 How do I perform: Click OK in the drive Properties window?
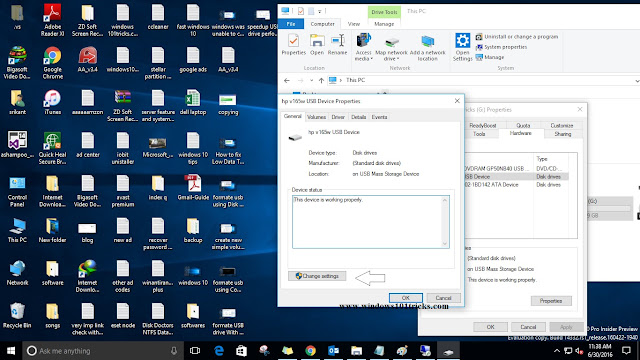[490, 327]
